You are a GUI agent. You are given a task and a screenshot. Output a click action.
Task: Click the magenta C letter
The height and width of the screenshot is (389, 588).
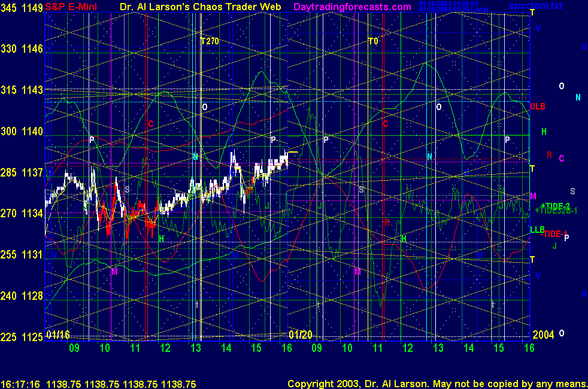[x=562, y=159]
